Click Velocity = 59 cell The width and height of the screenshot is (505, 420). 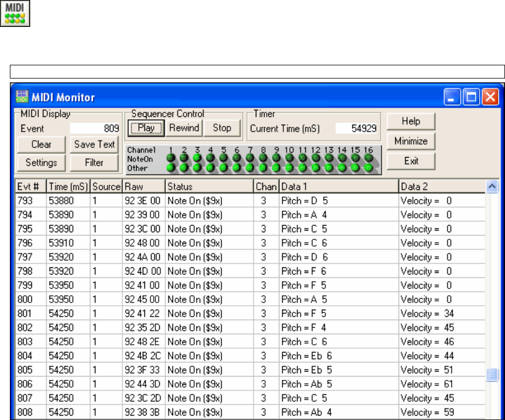click(442, 412)
